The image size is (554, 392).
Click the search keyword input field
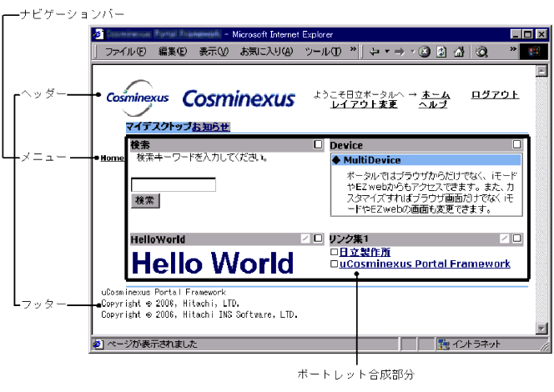[x=174, y=184]
